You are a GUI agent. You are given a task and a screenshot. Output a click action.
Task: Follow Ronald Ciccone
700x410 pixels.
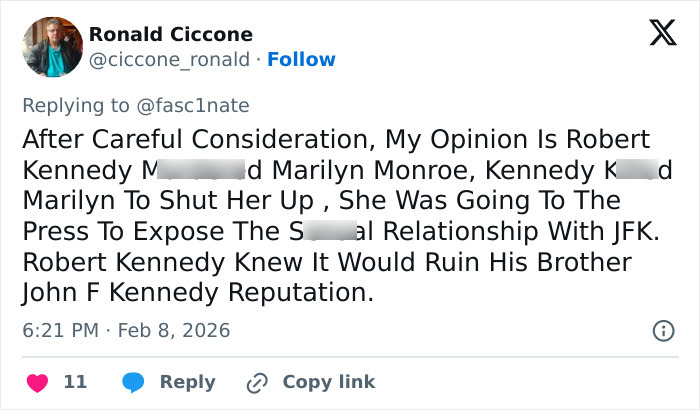pos(301,60)
